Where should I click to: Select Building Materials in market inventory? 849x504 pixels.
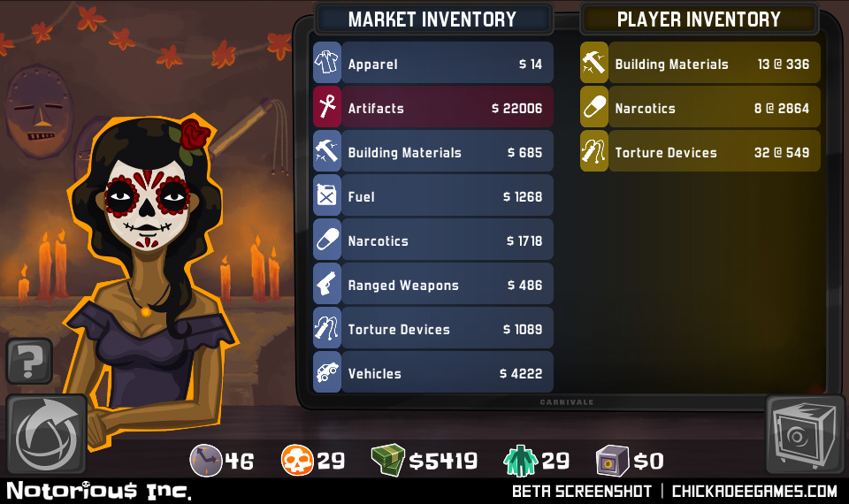pyautogui.click(x=433, y=151)
